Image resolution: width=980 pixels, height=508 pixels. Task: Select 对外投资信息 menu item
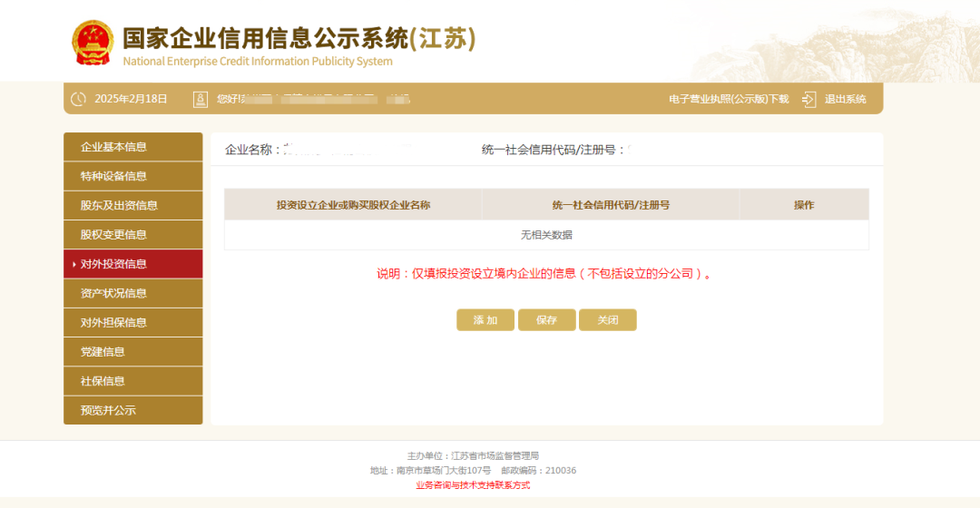pos(133,264)
